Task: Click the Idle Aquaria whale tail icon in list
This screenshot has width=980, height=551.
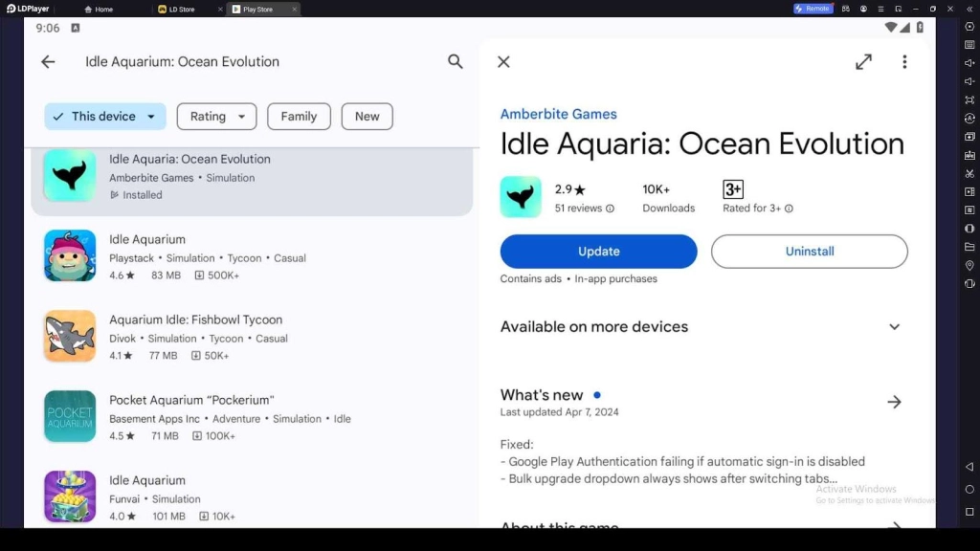Action: (x=70, y=176)
